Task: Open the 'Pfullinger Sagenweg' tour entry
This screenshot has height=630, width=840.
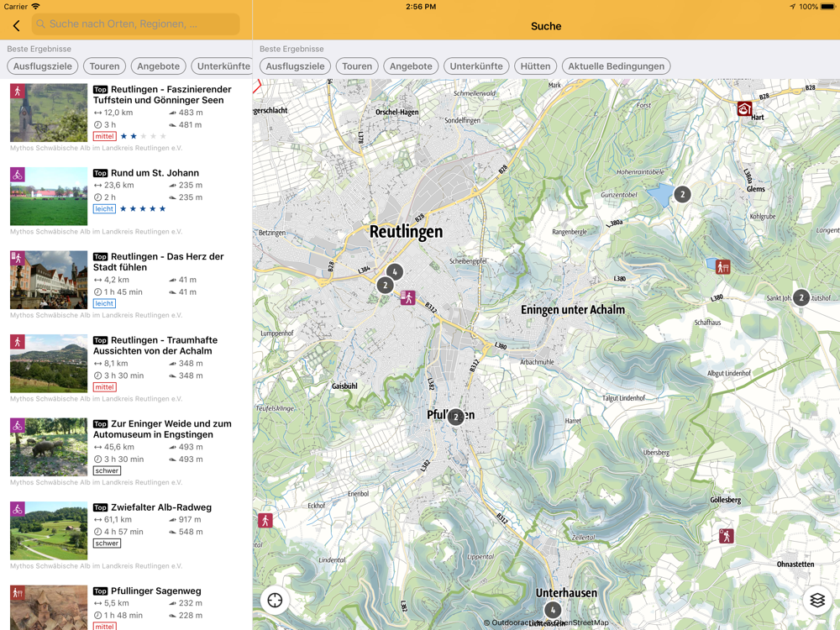Action: (x=127, y=608)
